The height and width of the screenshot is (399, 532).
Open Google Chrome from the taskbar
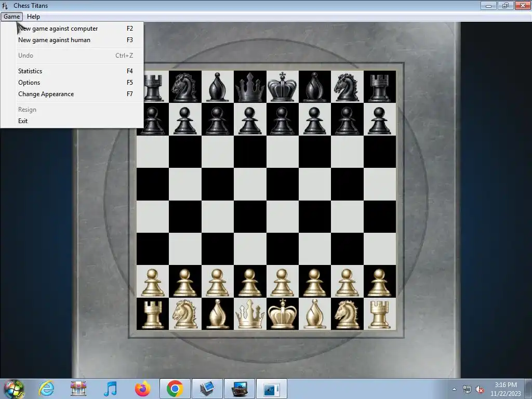[x=175, y=389]
